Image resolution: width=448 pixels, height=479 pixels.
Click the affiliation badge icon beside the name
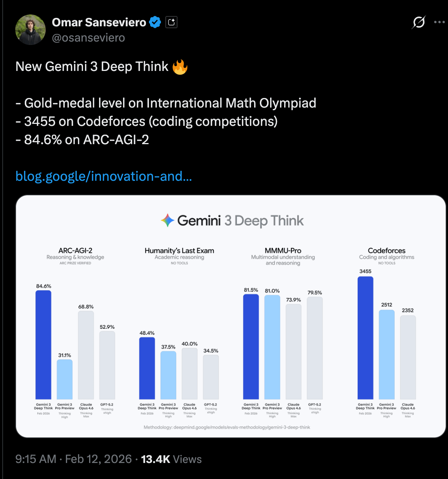pyautogui.click(x=171, y=23)
